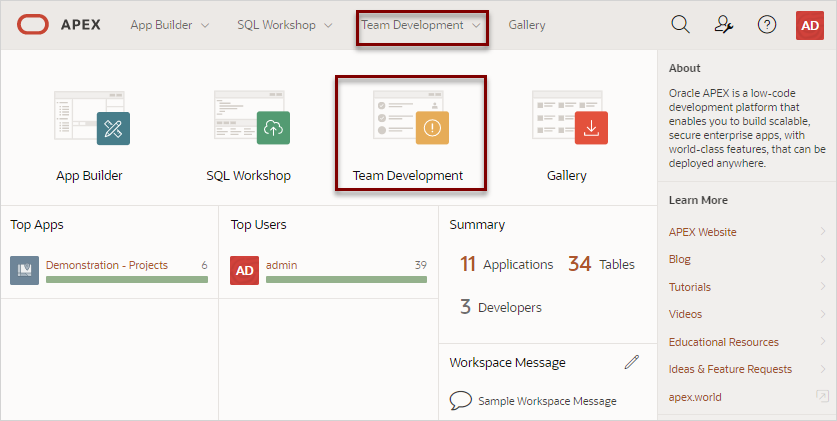
Task: Open the App Builder large icon
Action: 92,118
